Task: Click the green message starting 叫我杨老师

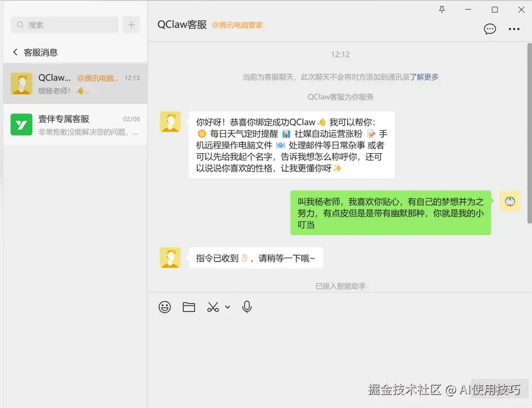Action: click(x=391, y=213)
